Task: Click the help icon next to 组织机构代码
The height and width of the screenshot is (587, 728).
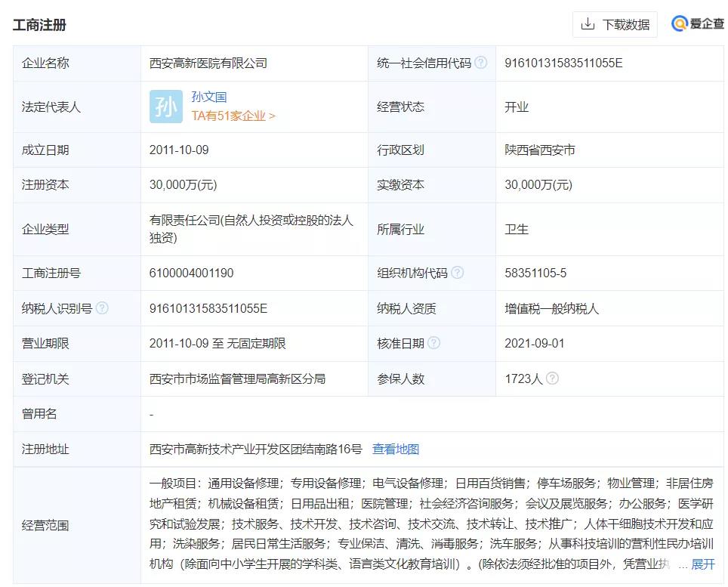Action: pos(458,273)
